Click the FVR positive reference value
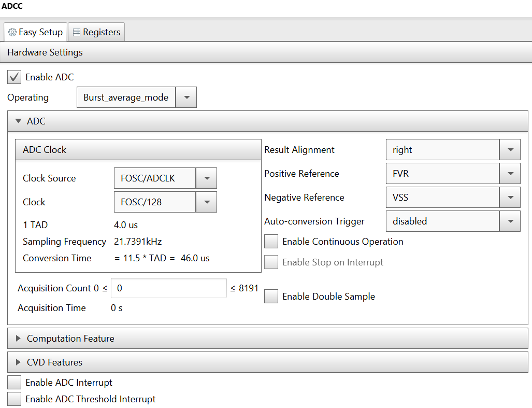Viewport: 532px width, 408px height. click(443, 174)
